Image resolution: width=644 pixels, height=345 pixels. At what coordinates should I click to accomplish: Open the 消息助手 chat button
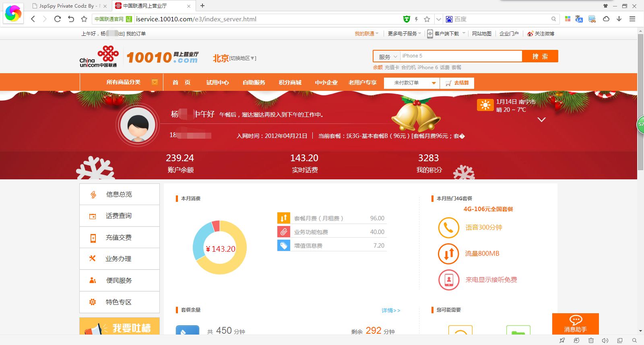click(x=576, y=324)
